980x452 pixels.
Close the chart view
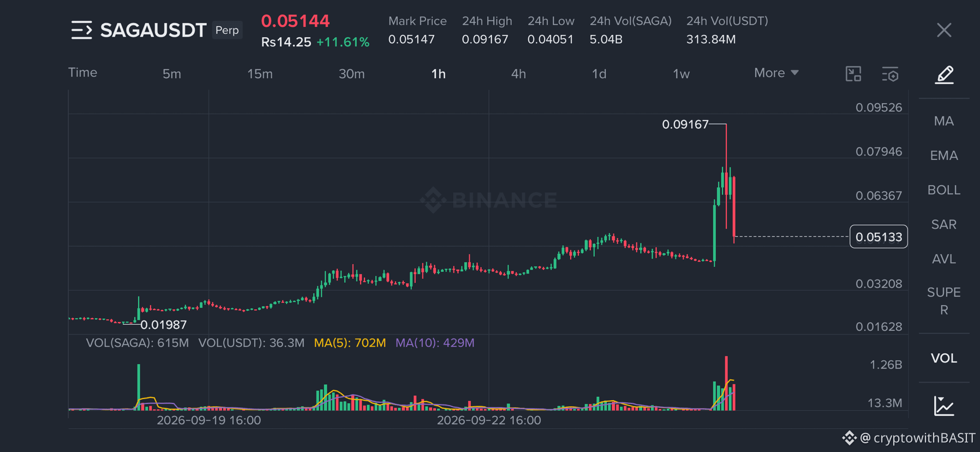tap(944, 30)
